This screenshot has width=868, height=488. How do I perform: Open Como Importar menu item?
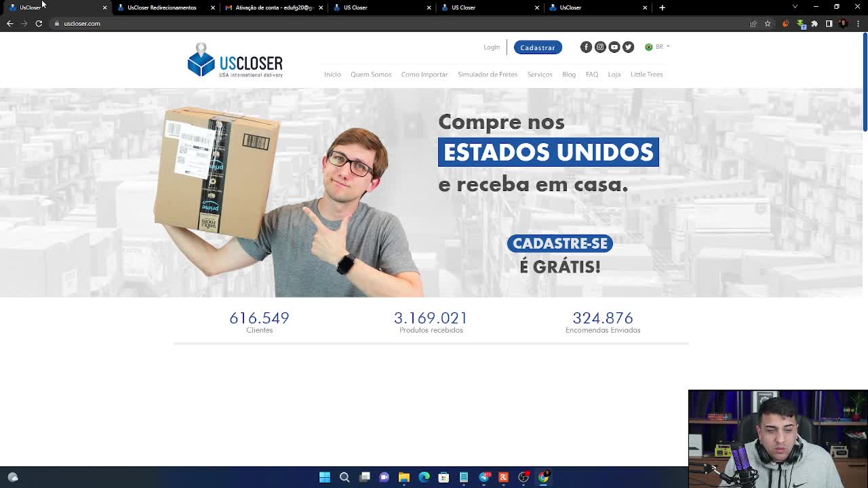click(425, 75)
